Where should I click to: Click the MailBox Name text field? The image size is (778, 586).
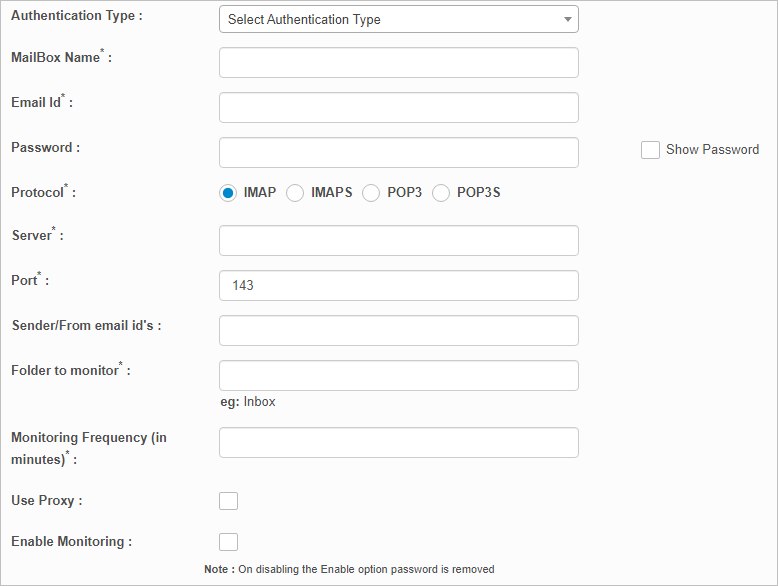(398, 62)
